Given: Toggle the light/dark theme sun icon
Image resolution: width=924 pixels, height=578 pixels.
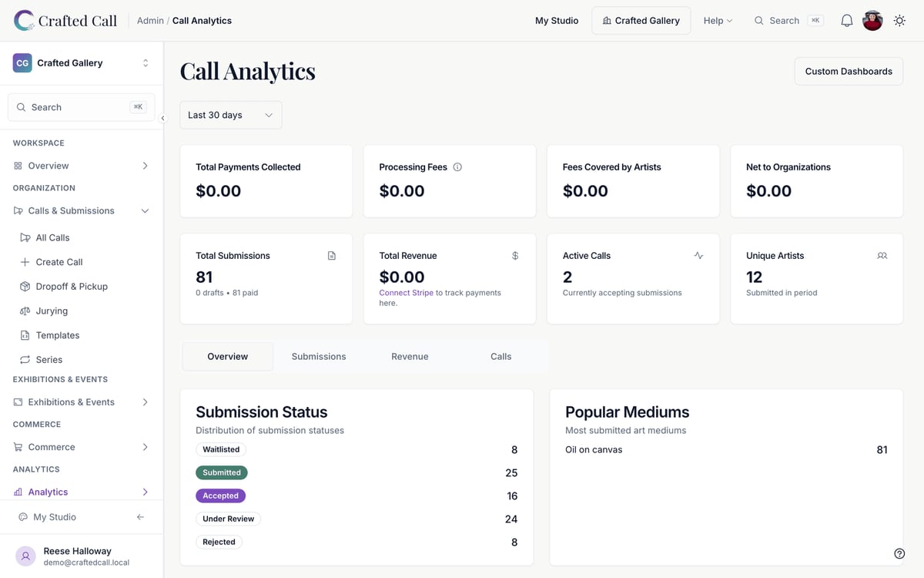Looking at the screenshot, I should pyautogui.click(x=899, y=21).
